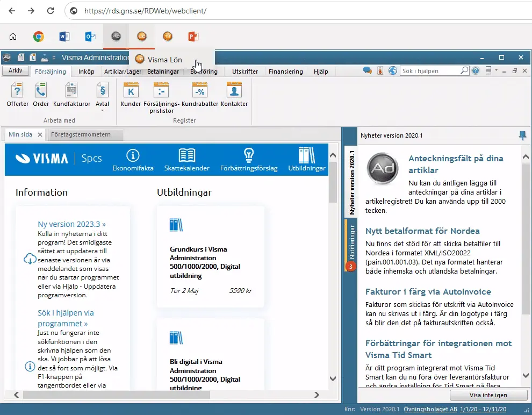Click the Visa inte igen button
The width and height of the screenshot is (532, 415).
(488, 395)
